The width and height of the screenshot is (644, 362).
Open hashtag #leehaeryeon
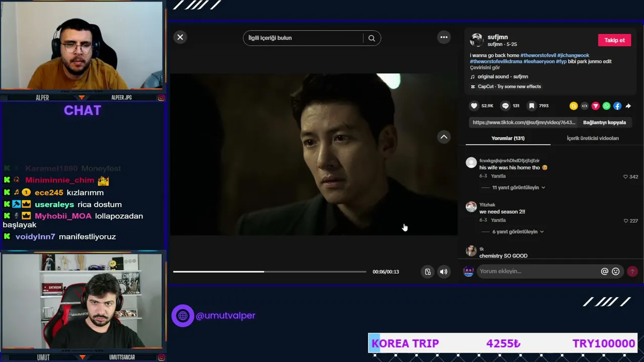click(539, 61)
